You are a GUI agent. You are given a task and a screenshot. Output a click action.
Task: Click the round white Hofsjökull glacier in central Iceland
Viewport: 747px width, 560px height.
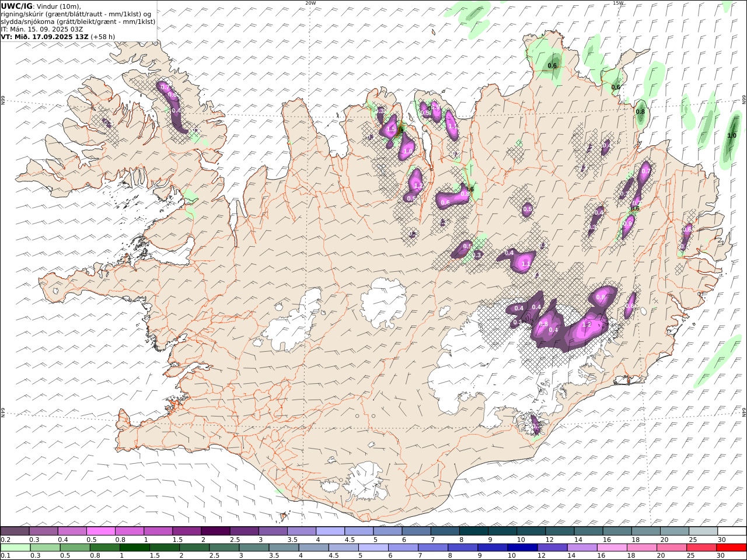tap(384, 302)
